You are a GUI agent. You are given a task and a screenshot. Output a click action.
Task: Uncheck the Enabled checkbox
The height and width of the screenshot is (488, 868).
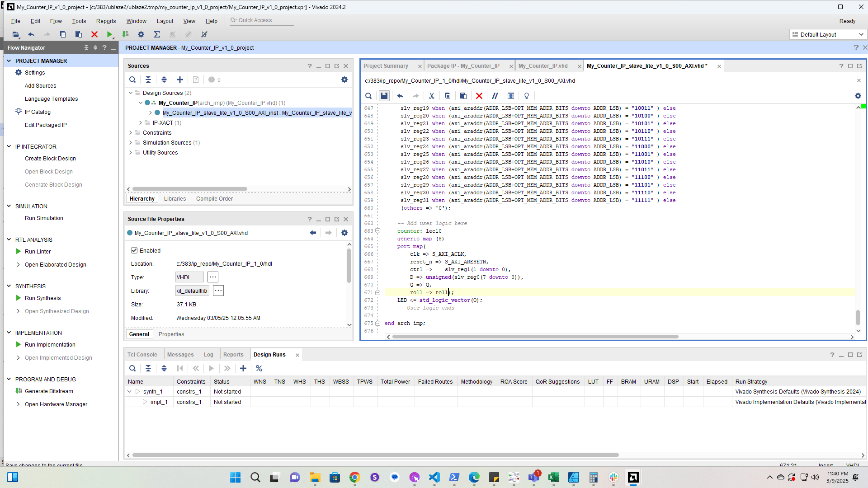click(x=134, y=250)
